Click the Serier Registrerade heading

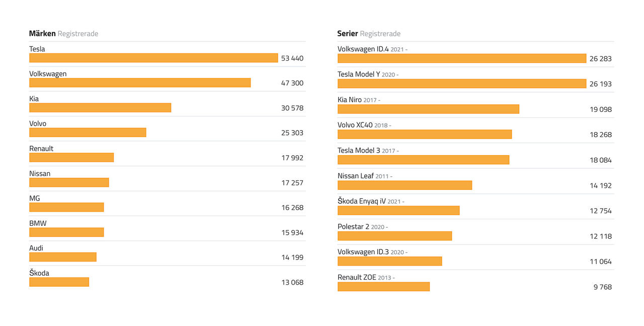[x=369, y=34]
